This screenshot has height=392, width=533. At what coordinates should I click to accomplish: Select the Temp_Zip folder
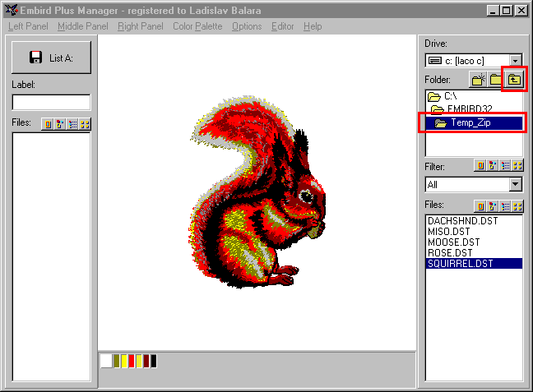click(x=474, y=122)
